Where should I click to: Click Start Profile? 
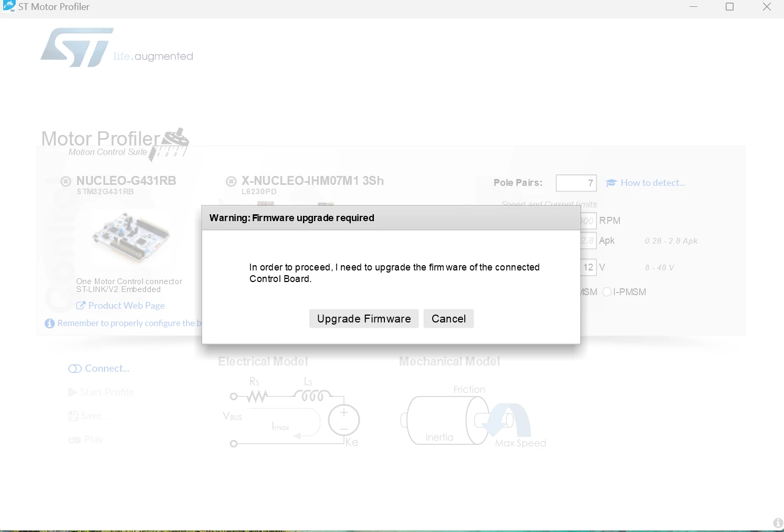click(107, 392)
